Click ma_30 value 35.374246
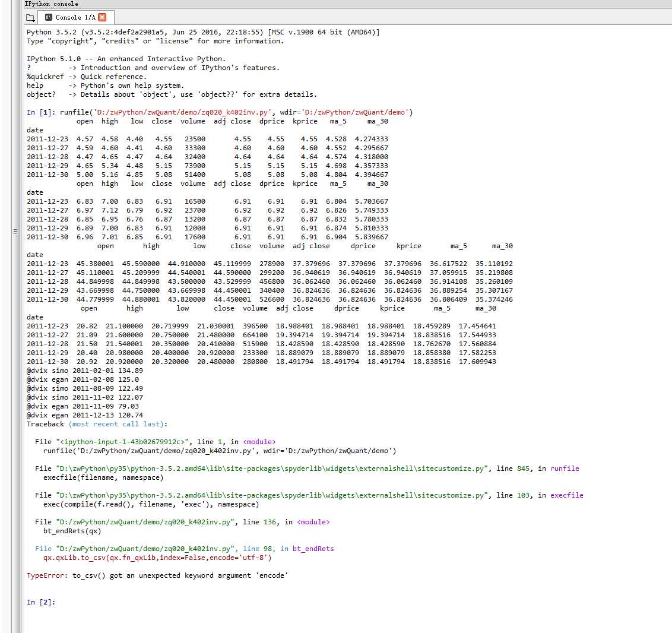The width and height of the screenshot is (672, 633). click(x=494, y=299)
